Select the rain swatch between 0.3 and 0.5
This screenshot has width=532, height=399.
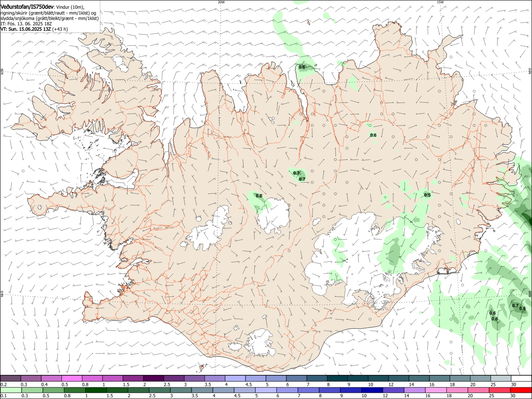click(31, 390)
